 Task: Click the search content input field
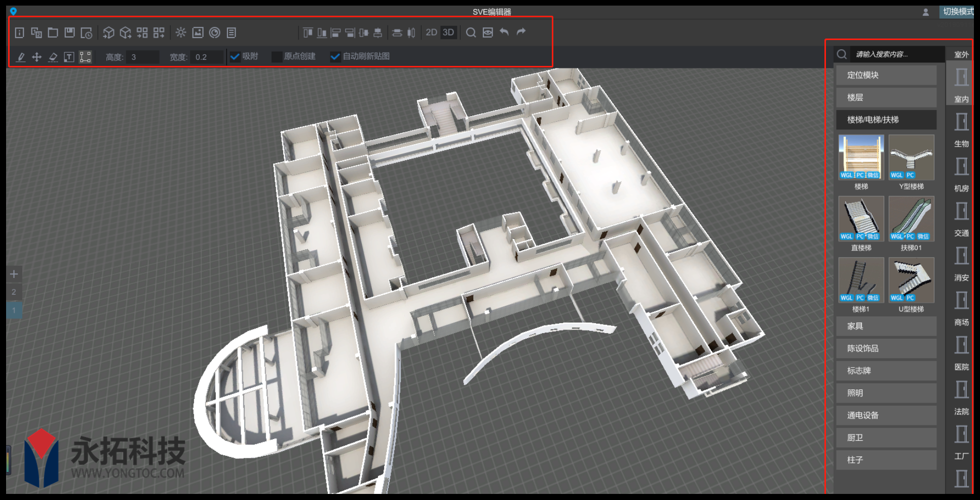click(897, 54)
